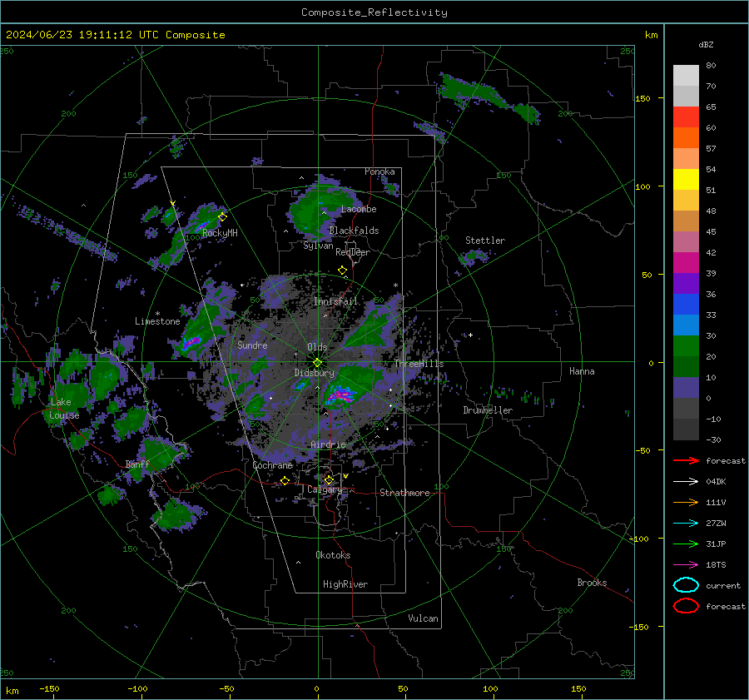Click the Lacombe label on the map
Viewport: 749px width, 700px height.
tap(359, 209)
